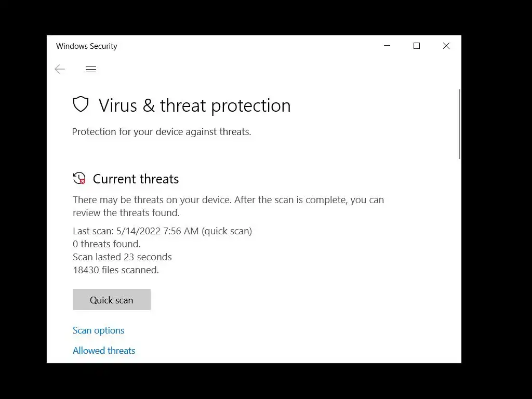
Task: Open the hamburger navigation menu
Action: click(x=91, y=69)
